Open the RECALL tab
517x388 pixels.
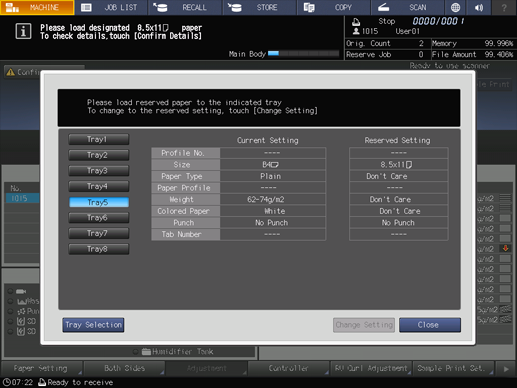coord(186,7)
